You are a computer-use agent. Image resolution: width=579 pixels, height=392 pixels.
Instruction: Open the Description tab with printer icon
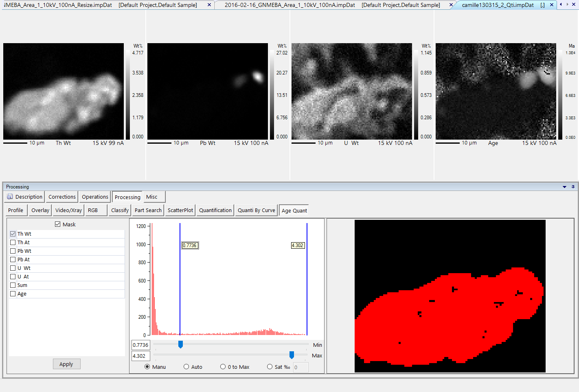[x=25, y=197]
